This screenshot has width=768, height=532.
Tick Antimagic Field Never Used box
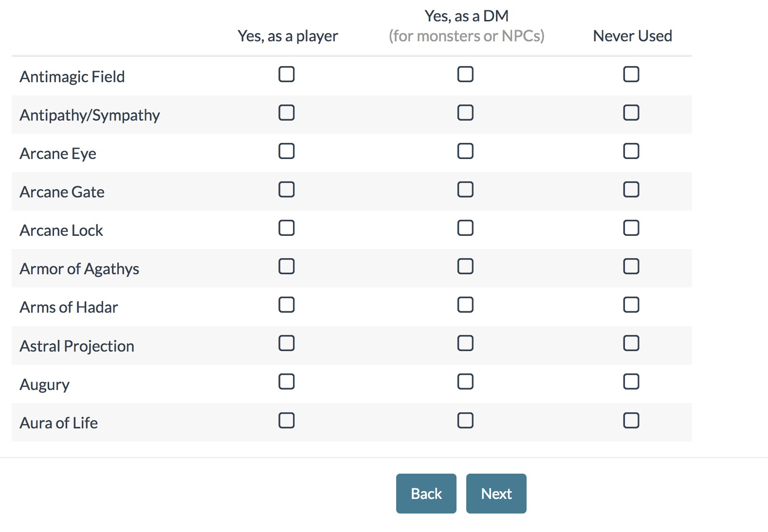pyautogui.click(x=631, y=74)
